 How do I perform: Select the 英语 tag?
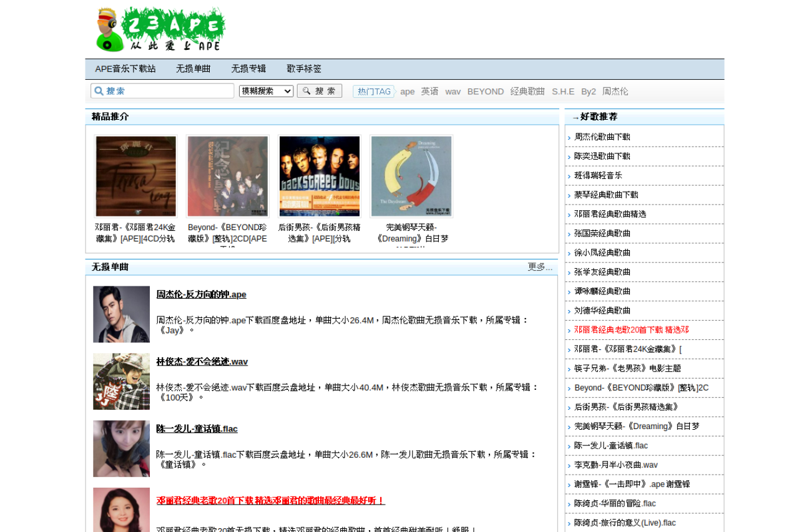(x=429, y=92)
